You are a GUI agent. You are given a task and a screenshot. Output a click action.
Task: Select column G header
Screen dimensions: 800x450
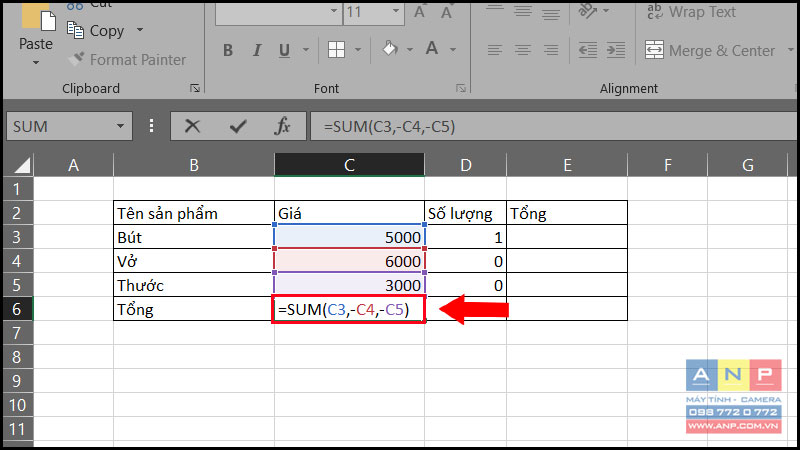[x=748, y=165]
